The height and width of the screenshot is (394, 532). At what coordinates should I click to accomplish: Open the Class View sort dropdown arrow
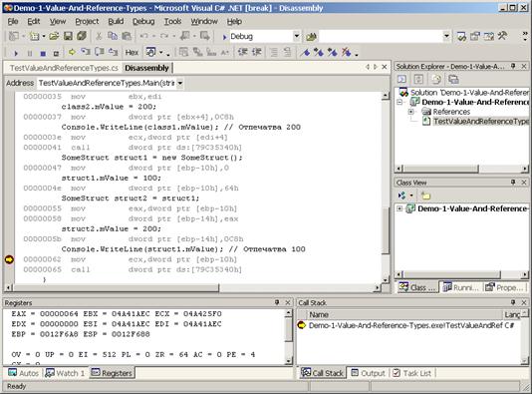[x=411, y=196]
